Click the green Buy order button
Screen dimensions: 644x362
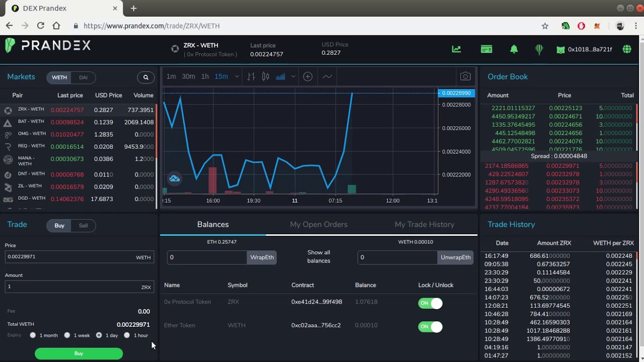78,353
